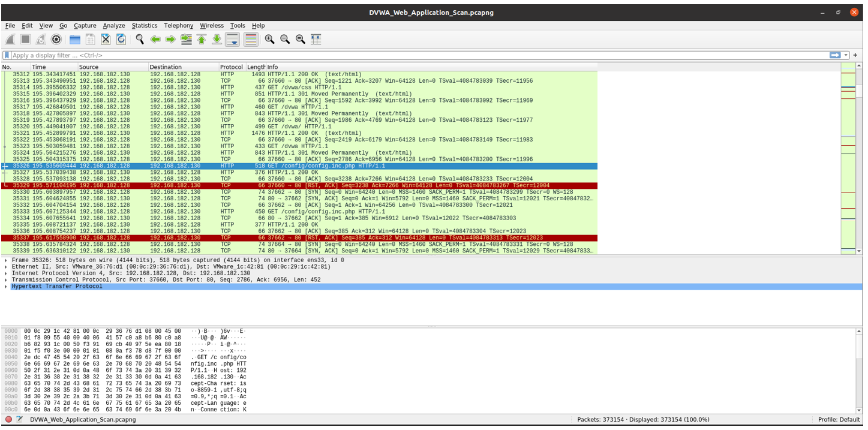Open the Analyze menu
This screenshot has width=868, height=430.
click(114, 26)
